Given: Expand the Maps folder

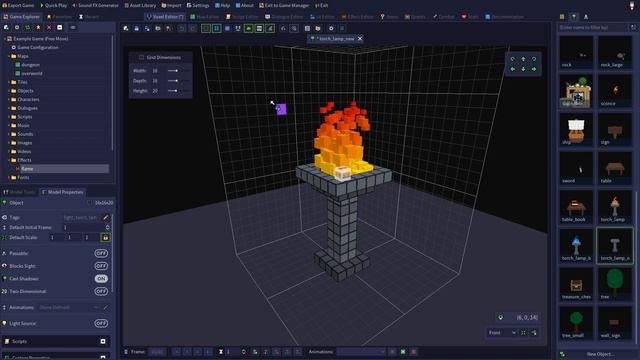Looking at the screenshot, I should pyautogui.click(x=9, y=56).
